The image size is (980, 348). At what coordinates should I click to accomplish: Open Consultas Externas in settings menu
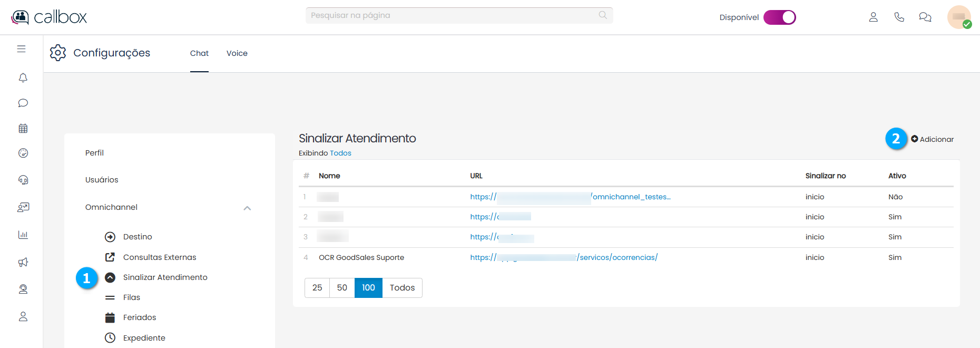[x=159, y=257]
